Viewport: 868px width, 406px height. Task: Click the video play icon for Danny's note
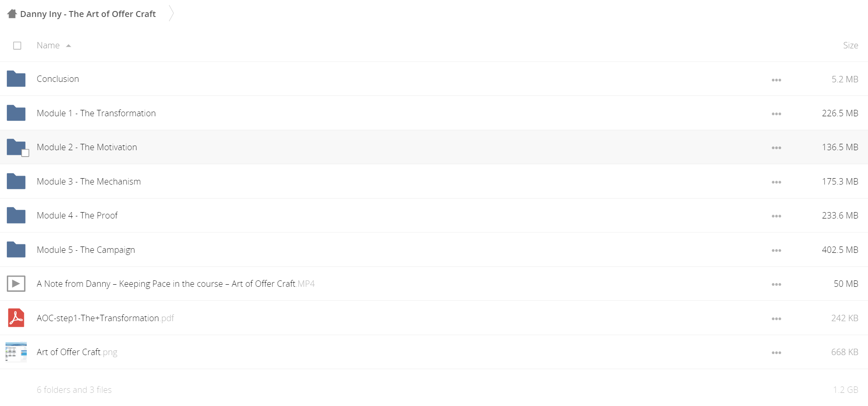tap(16, 284)
